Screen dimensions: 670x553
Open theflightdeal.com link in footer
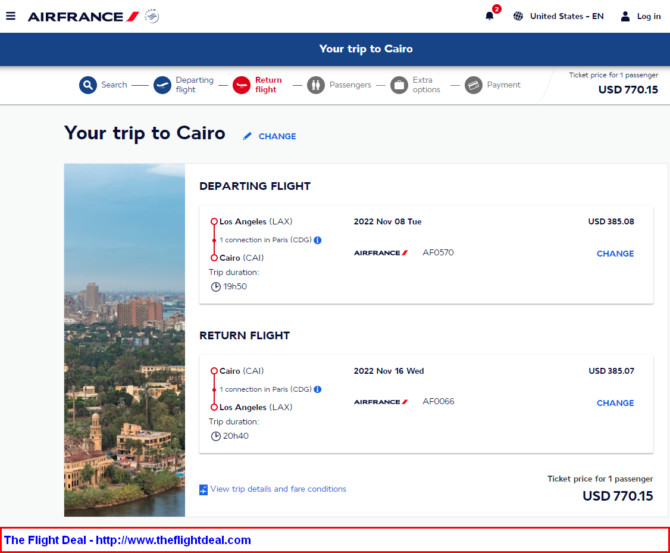[173, 540]
